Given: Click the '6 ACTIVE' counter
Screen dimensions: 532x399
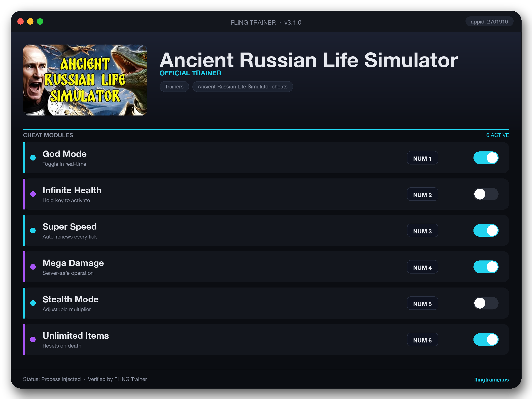Looking at the screenshot, I should [x=497, y=135].
